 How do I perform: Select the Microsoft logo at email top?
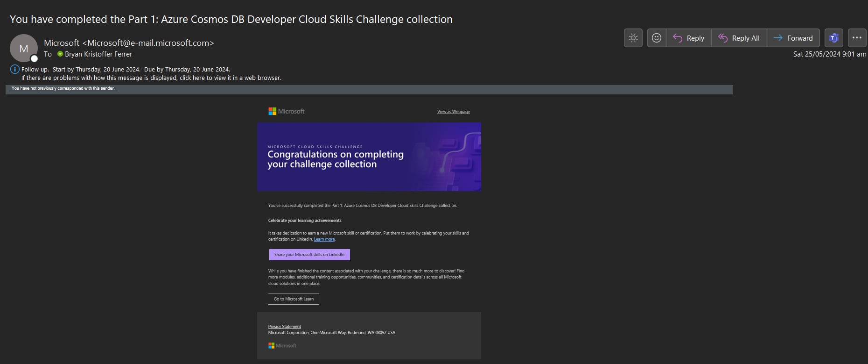287,111
